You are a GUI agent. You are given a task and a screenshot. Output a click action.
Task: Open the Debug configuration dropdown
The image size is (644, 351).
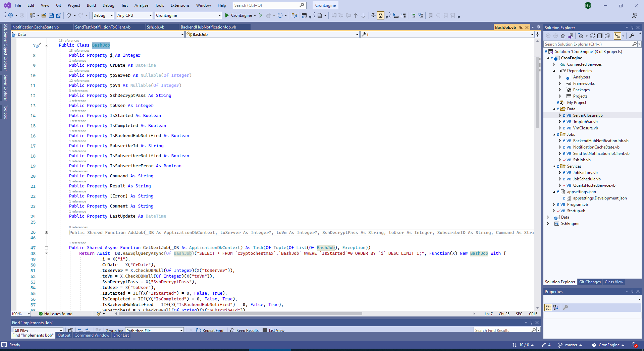103,15
